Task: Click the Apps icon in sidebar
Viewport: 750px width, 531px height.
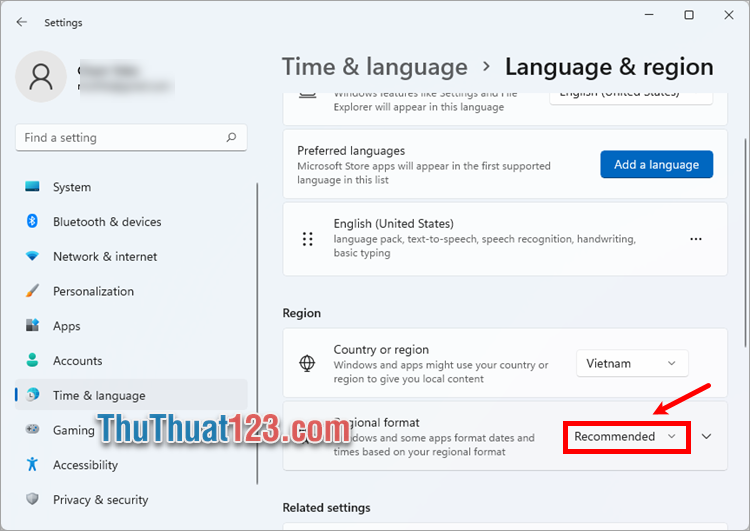Action: tap(32, 325)
